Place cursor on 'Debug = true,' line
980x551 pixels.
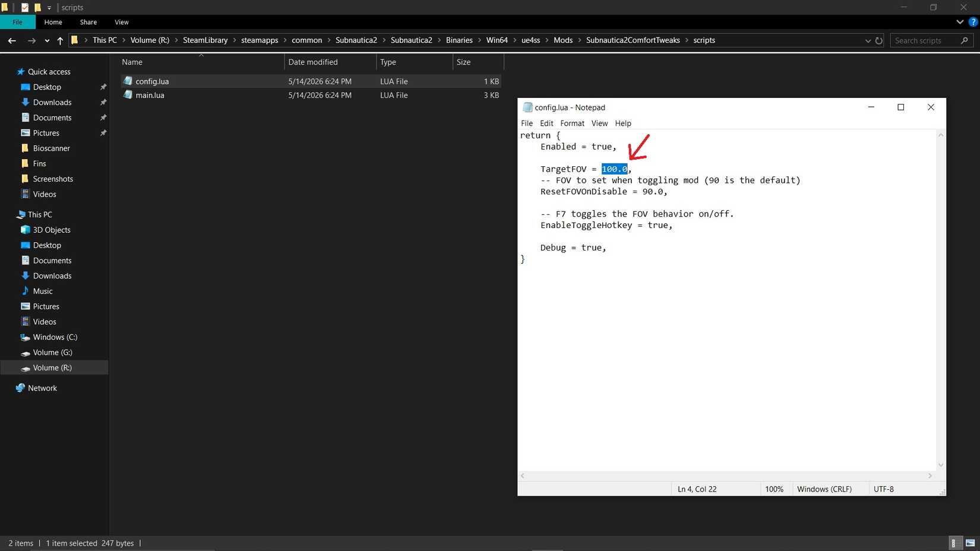click(x=573, y=248)
